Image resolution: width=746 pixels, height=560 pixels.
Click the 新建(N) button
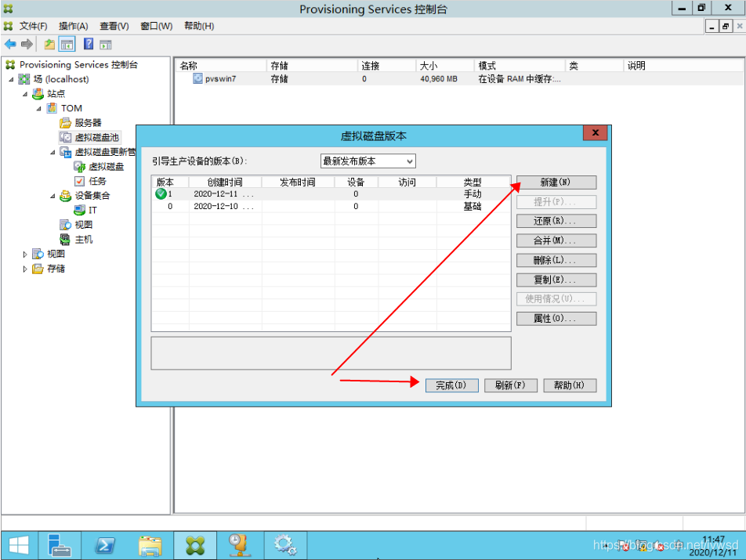(556, 182)
